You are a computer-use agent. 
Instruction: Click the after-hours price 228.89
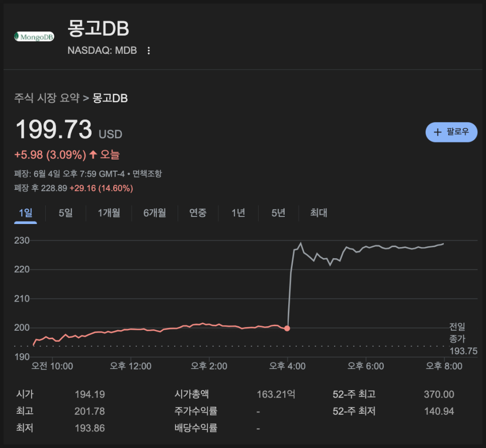click(54, 188)
